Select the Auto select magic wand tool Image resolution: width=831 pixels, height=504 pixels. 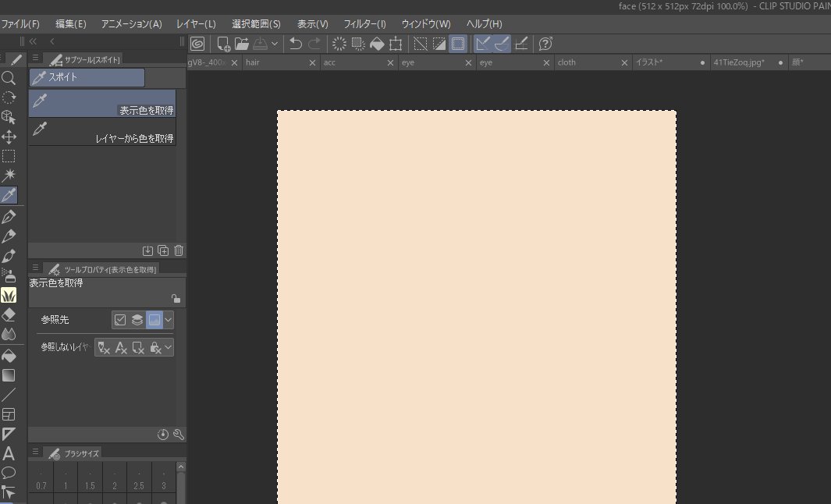(9, 176)
